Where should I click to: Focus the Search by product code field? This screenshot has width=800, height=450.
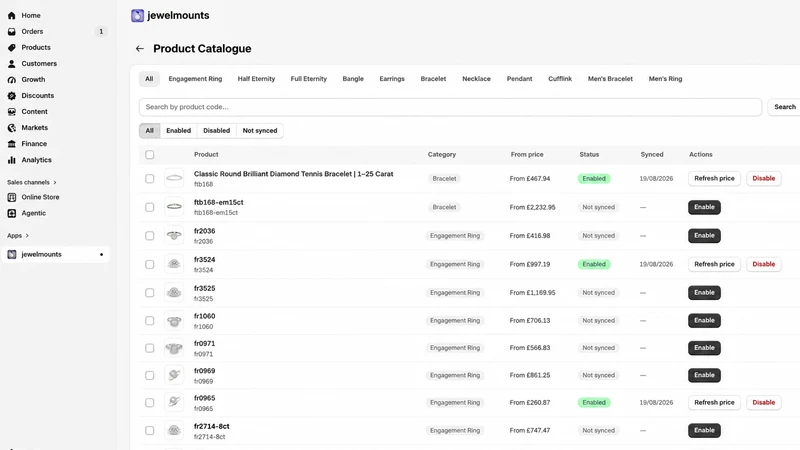[x=451, y=107]
